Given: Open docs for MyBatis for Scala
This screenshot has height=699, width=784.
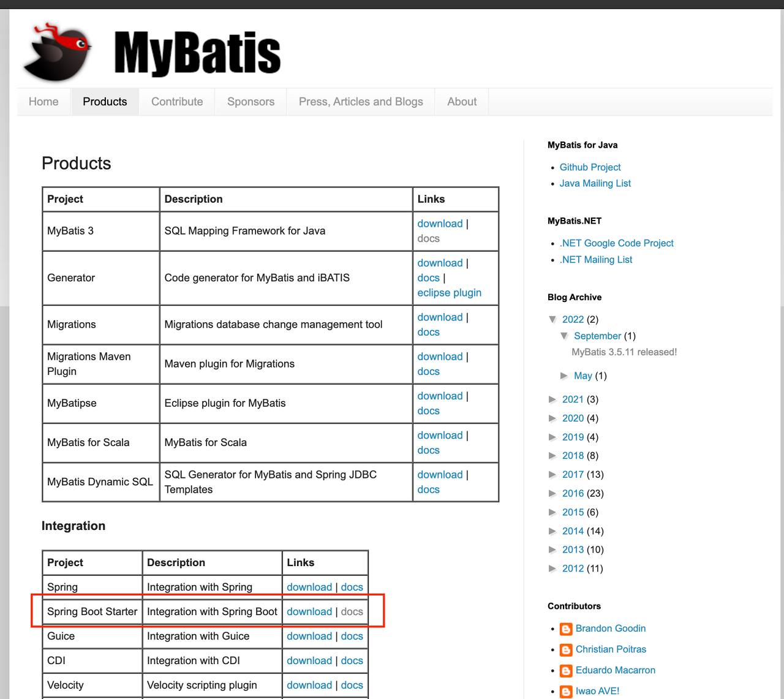Looking at the screenshot, I should pos(428,450).
